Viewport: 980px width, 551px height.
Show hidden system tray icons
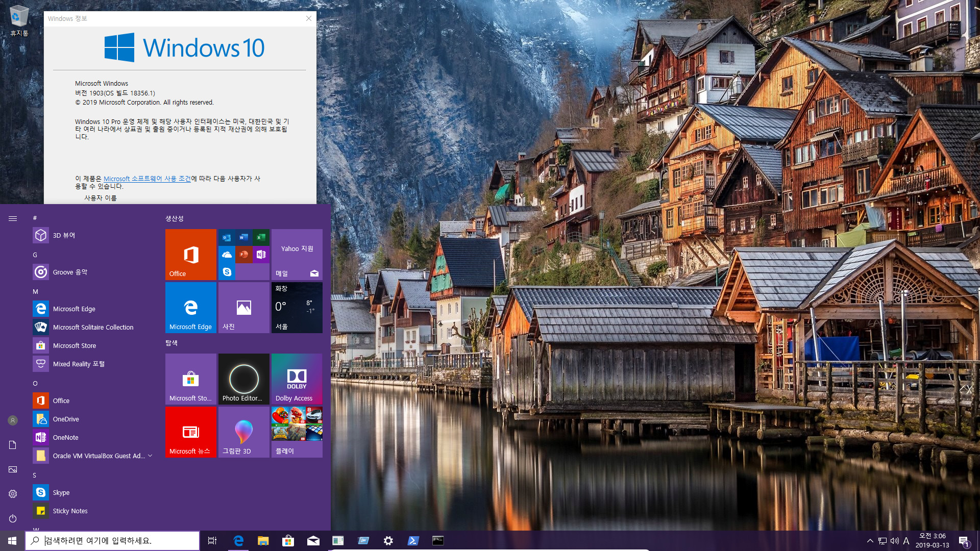tap(870, 541)
